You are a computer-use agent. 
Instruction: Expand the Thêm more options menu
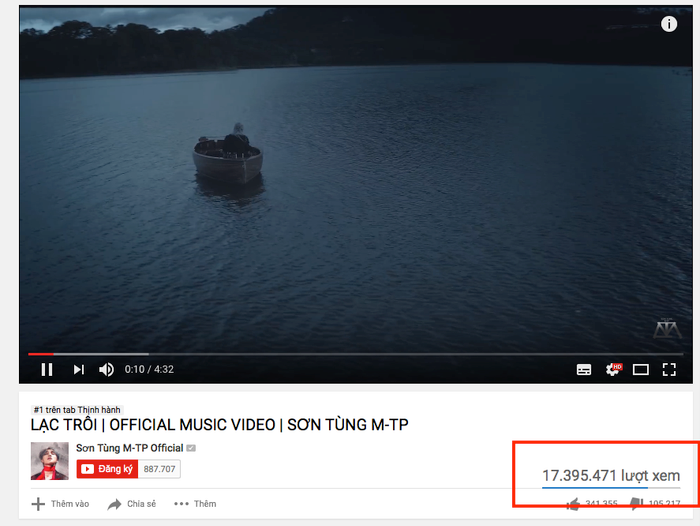click(196, 504)
